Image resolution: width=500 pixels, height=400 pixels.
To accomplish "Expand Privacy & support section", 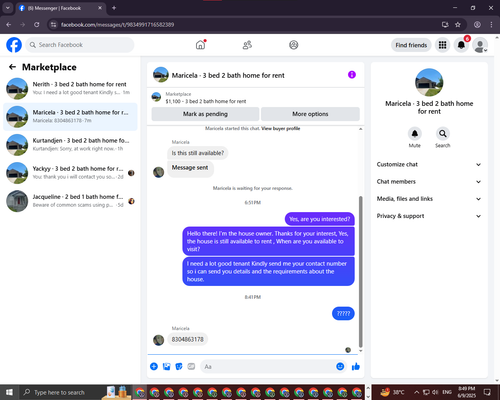I will (x=429, y=216).
